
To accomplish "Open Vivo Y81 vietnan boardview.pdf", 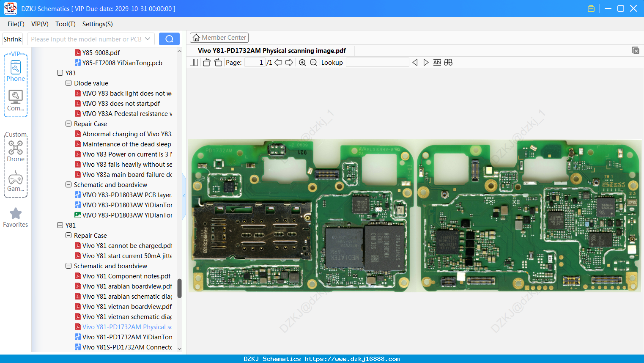I will [123, 306].
